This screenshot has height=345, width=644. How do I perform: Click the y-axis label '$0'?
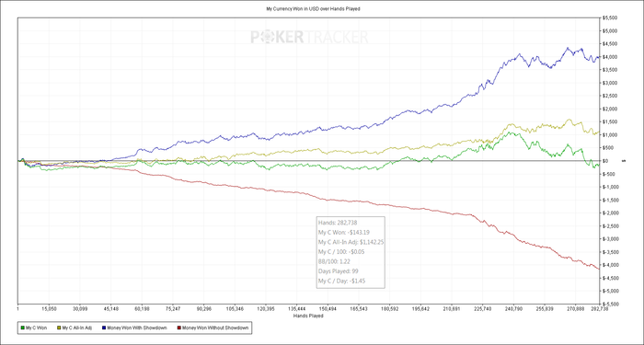click(605, 161)
